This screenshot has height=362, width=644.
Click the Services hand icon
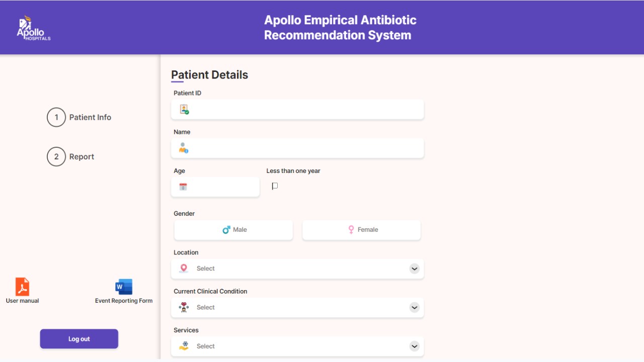point(184,346)
